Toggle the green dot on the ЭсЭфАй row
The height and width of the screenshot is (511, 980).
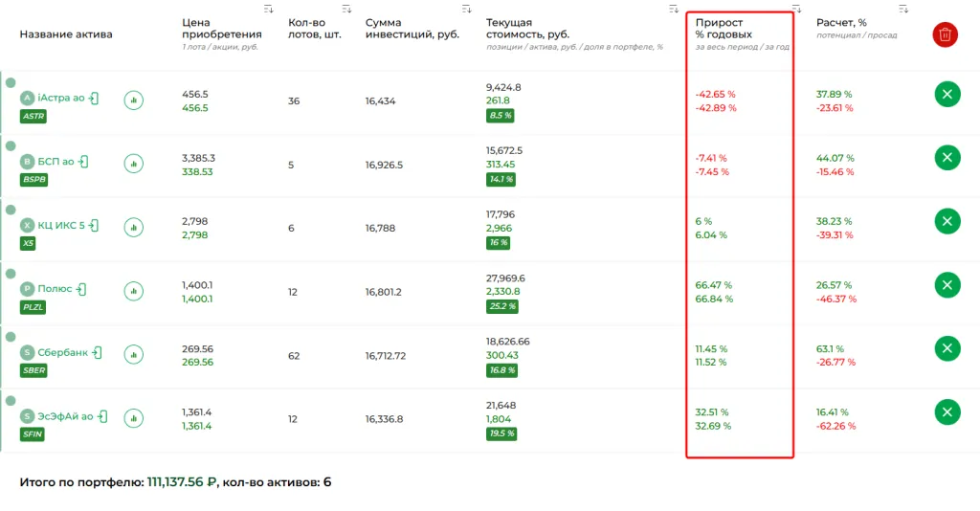tap(11, 401)
